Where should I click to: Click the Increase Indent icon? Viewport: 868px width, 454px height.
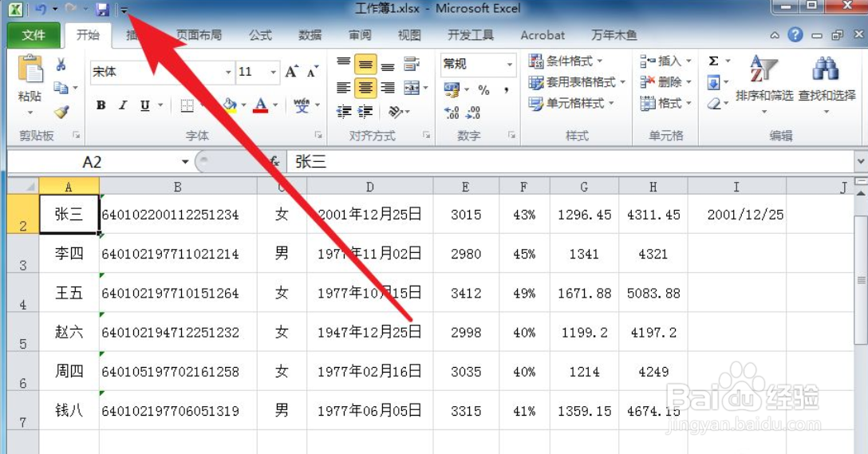coord(365,112)
